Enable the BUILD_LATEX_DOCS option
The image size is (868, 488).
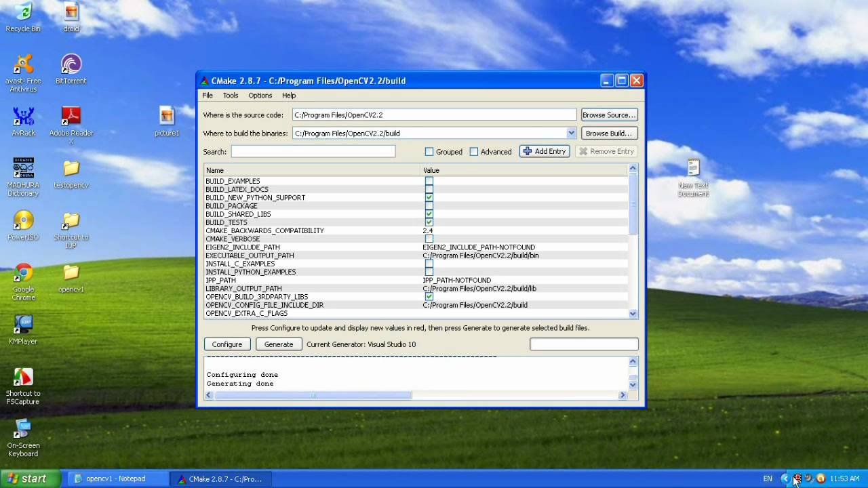(x=429, y=189)
